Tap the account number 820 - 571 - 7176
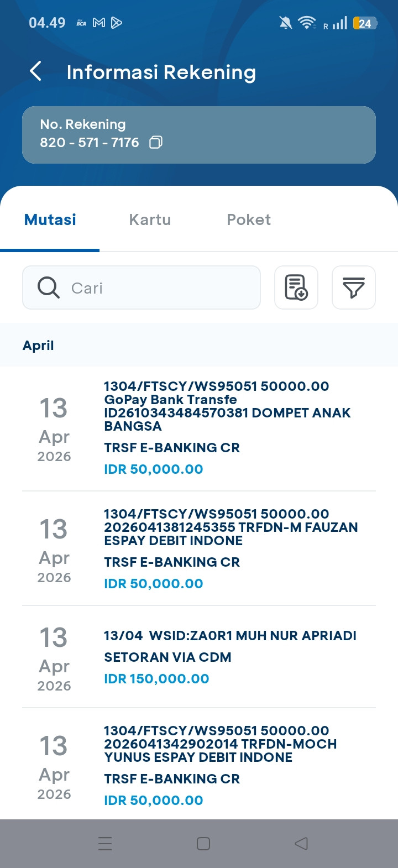 click(89, 143)
